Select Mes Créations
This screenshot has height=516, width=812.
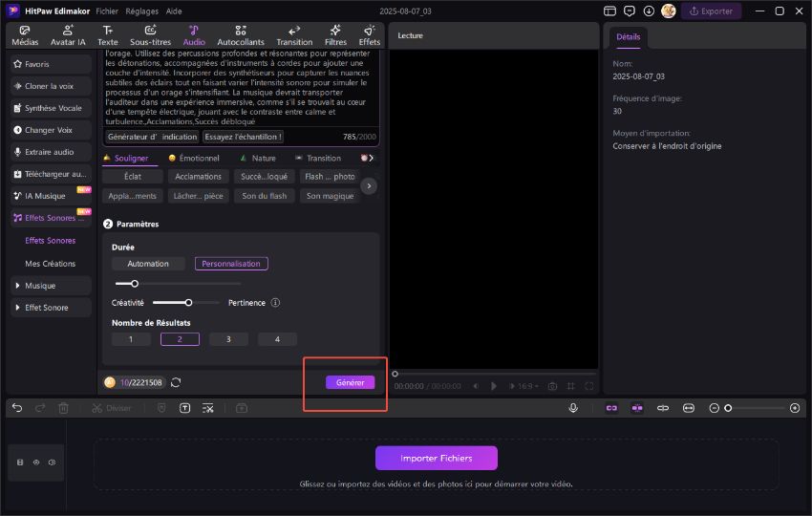(x=51, y=264)
